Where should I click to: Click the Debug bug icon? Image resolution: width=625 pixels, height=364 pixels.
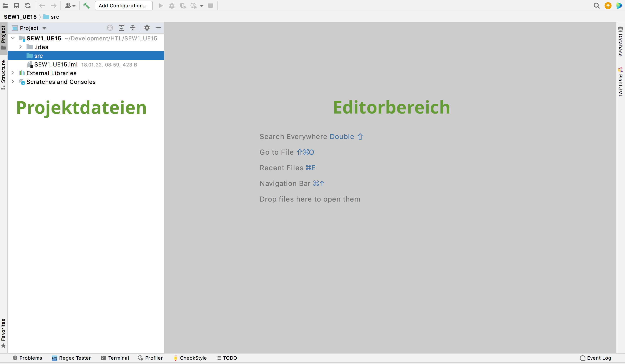(172, 5)
